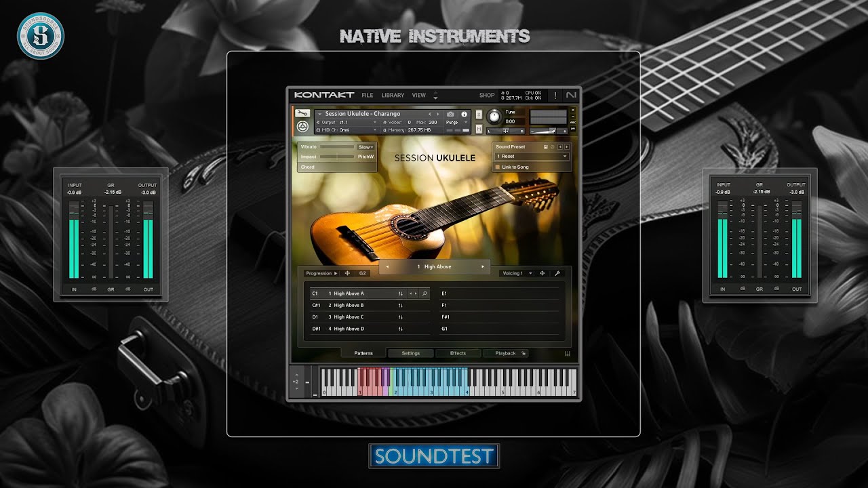The width and height of the screenshot is (868, 488).
Task: Open the Voicing 1 dropdown
Action: 515,273
